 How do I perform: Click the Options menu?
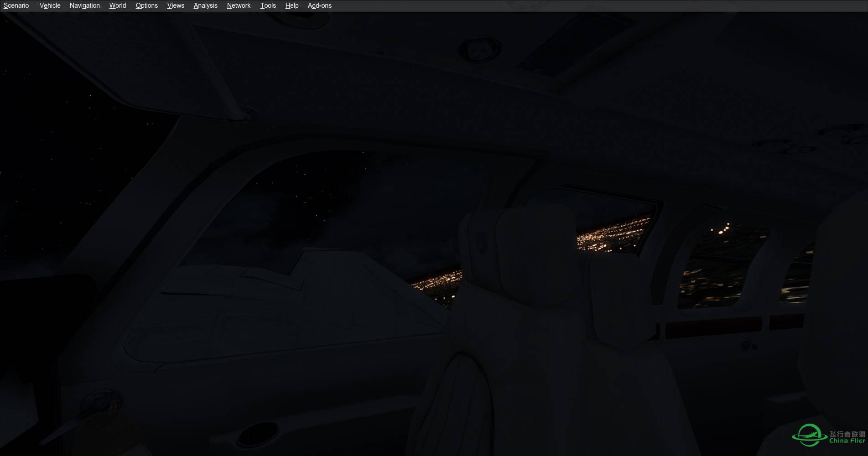146,5
